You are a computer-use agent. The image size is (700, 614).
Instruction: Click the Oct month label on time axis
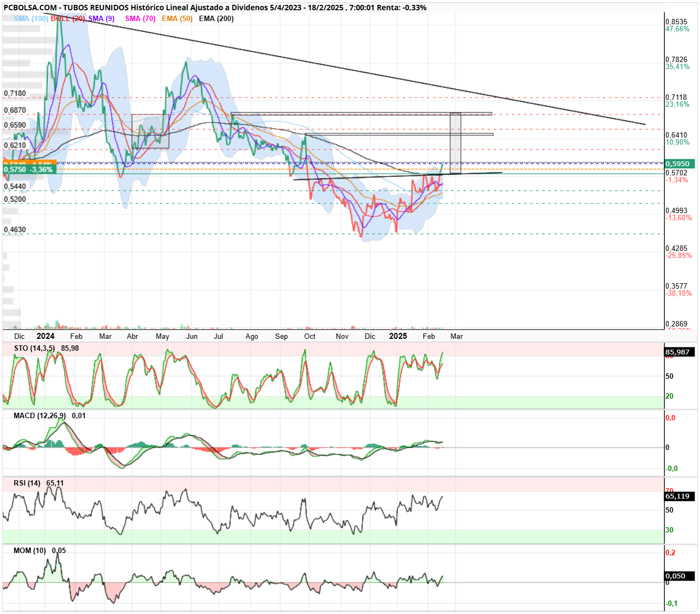pyautogui.click(x=310, y=336)
